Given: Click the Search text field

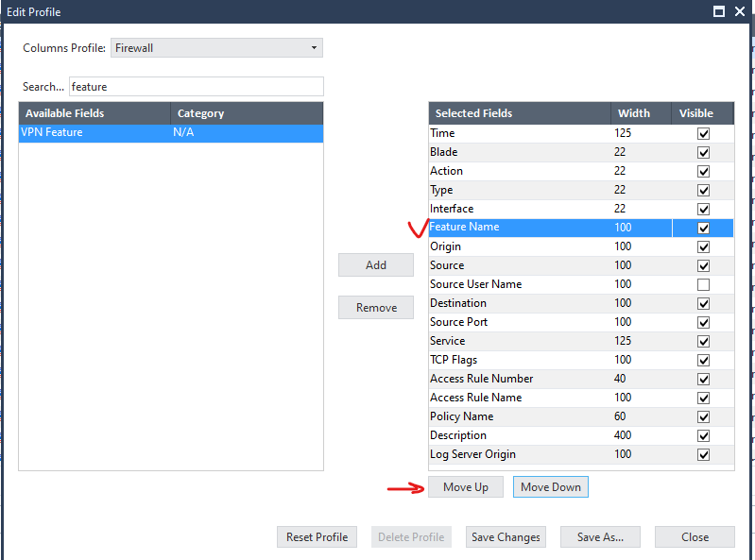Looking at the screenshot, I should coord(196,87).
